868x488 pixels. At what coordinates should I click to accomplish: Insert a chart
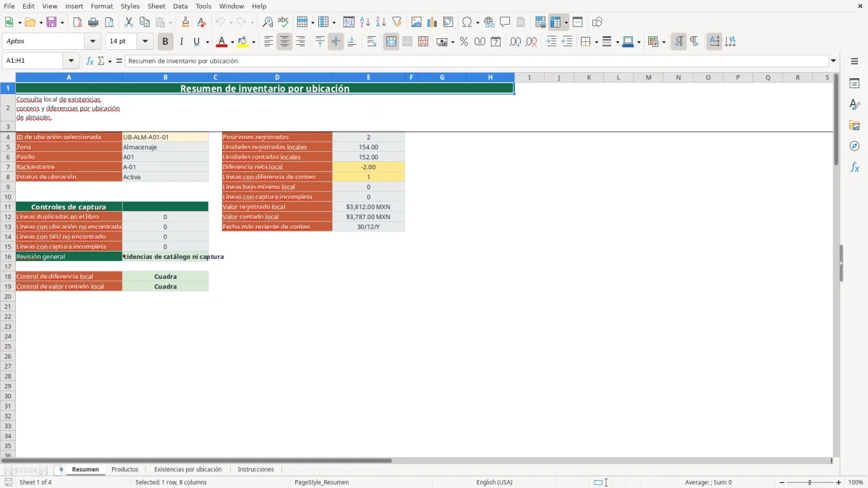pos(433,22)
